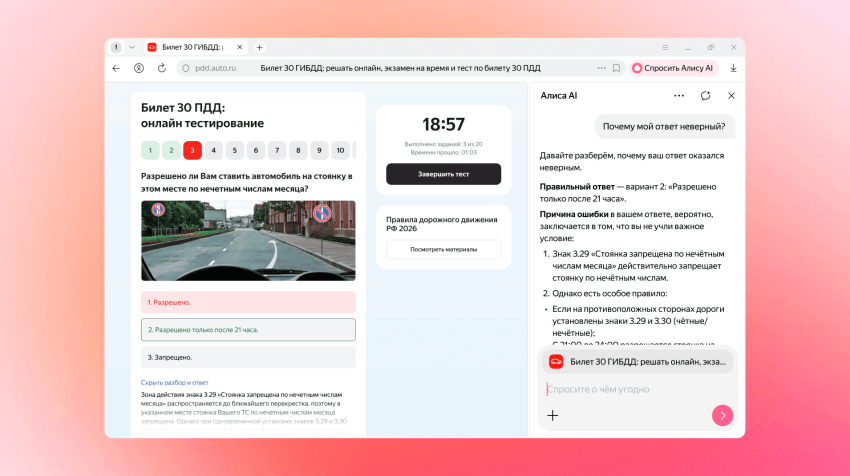Click Правила дорожного движения РФ 2026 heading
Viewport: 850px width, 476px height.
coord(442,224)
